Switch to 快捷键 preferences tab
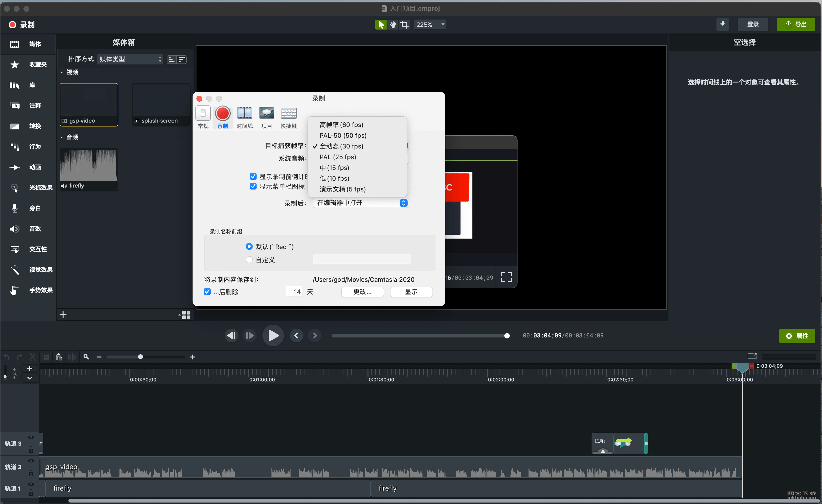Viewport: 822px width, 504px height. (289, 117)
